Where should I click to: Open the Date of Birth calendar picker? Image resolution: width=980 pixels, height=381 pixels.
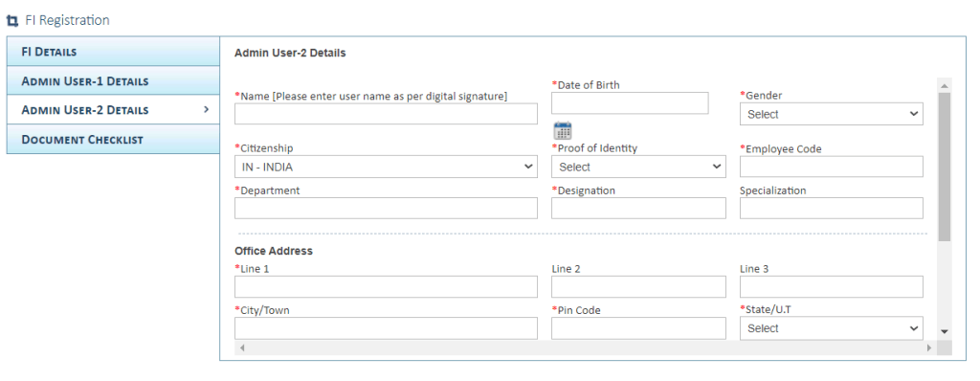[x=563, y=131]
